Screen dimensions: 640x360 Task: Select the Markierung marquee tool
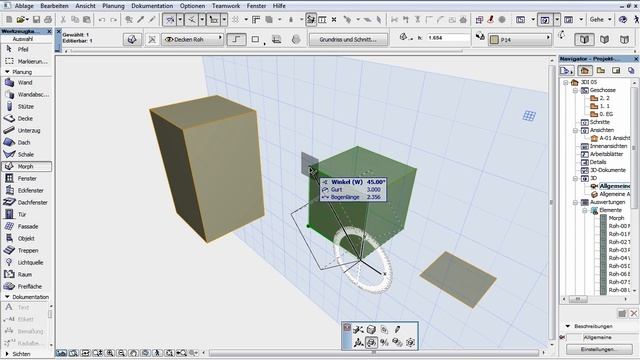tap(27, 61)
